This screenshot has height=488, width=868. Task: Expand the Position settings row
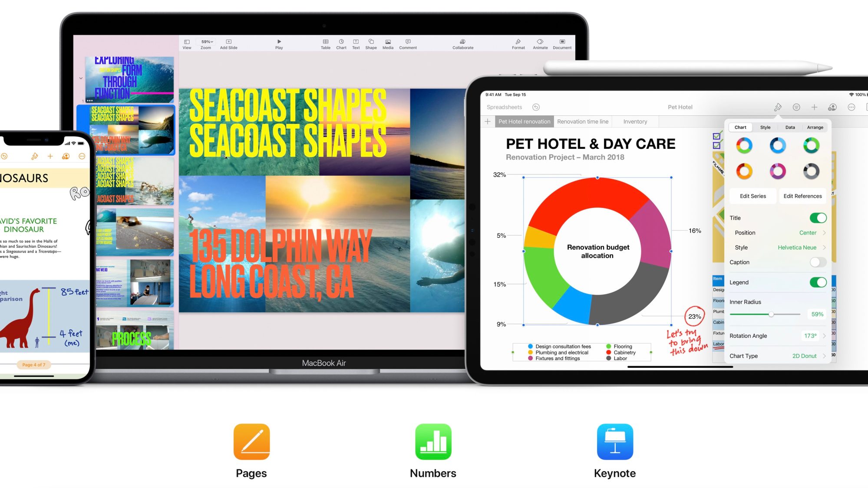point(825,233)
